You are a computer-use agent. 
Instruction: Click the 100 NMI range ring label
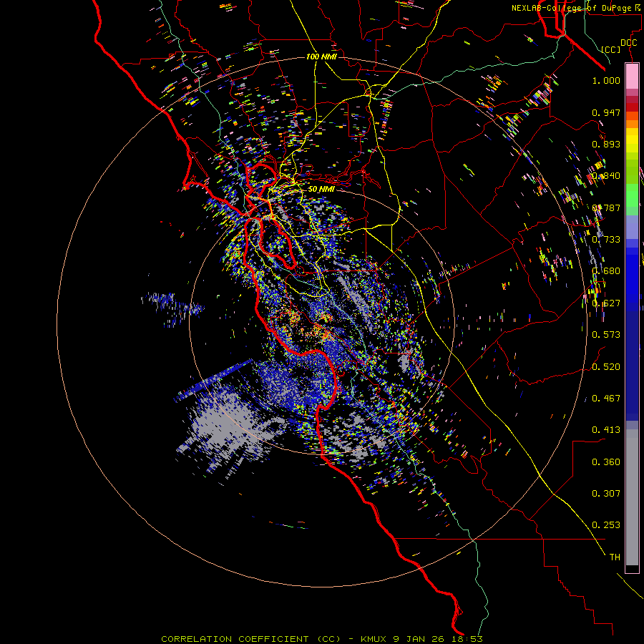pyautogui.click(x=321, y=57)
